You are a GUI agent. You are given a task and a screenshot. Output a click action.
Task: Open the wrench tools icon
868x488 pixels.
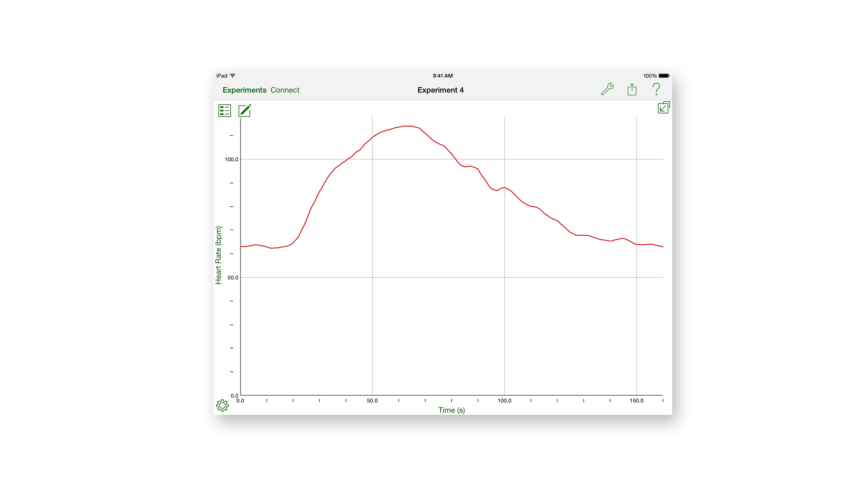(607, 89)
